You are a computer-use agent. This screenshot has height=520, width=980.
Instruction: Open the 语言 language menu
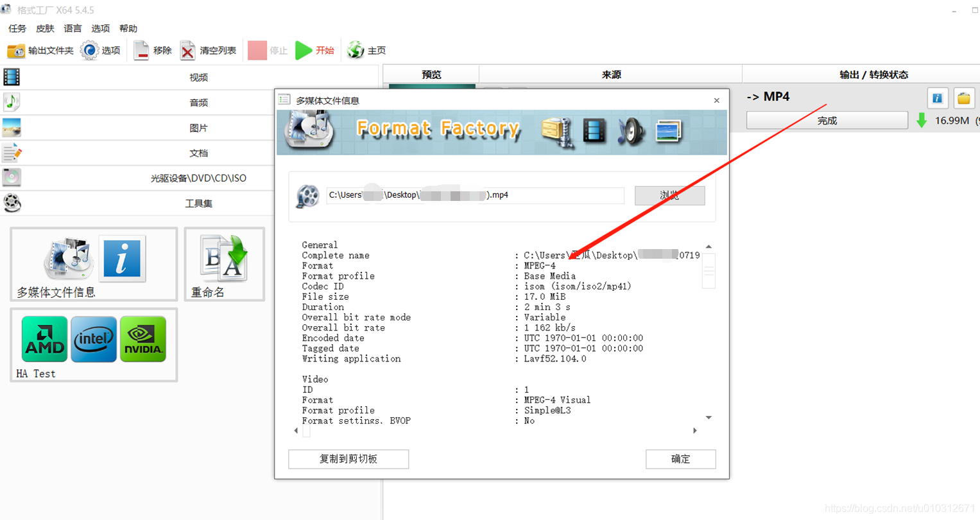(73, 28)
